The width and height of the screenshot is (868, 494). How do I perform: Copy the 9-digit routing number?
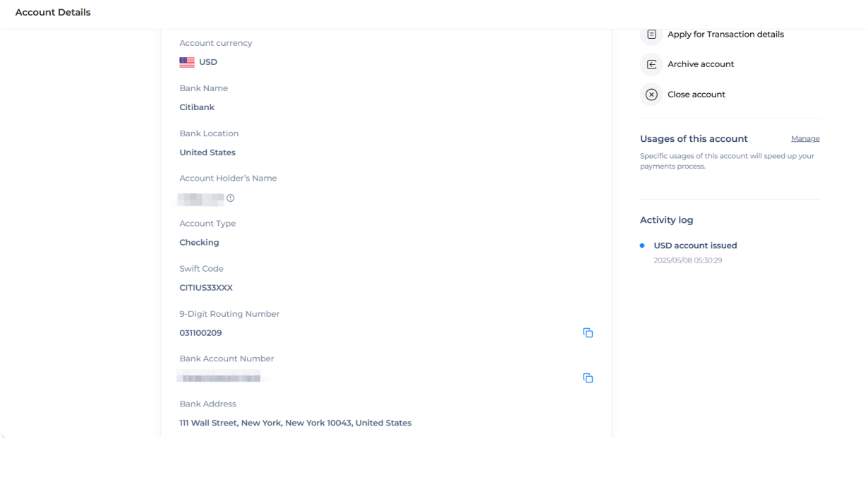(x=587, y=333)
